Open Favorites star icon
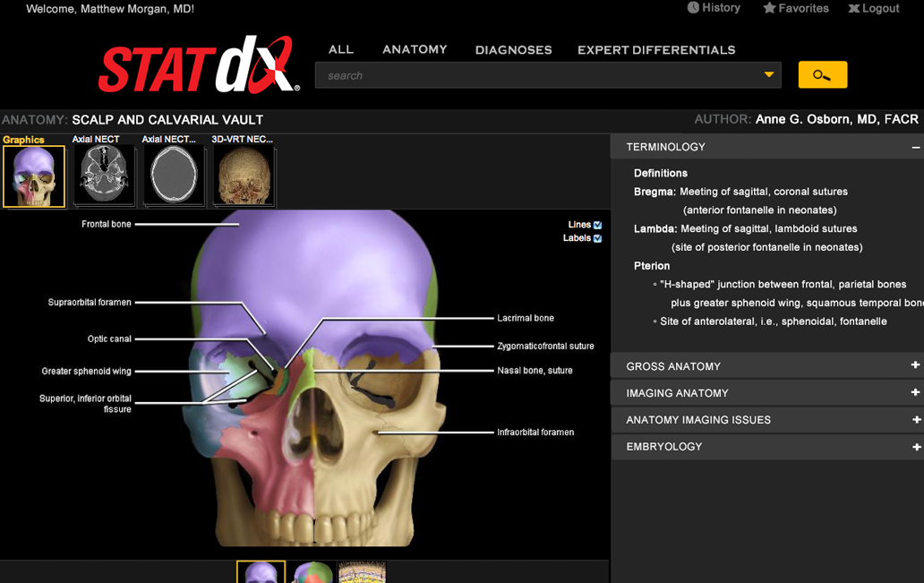The height and width of the screenshot is (583, 924). pyautogui.click(x=769, y=8)
